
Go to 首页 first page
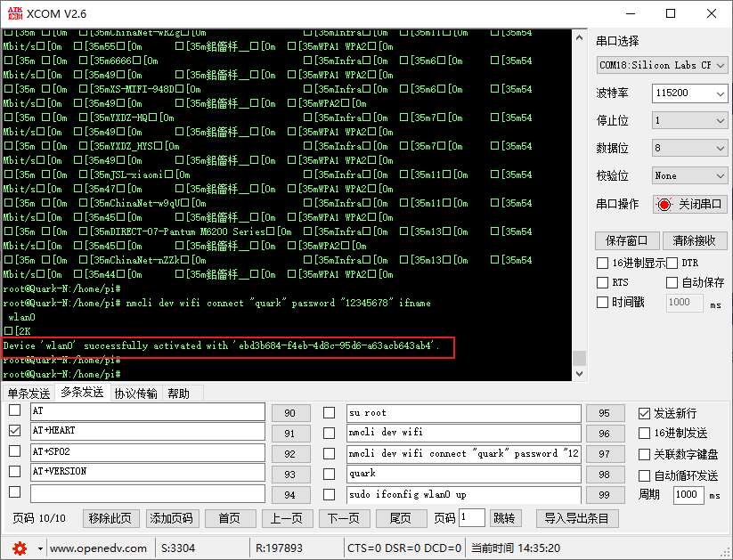(x=230, y=518)
